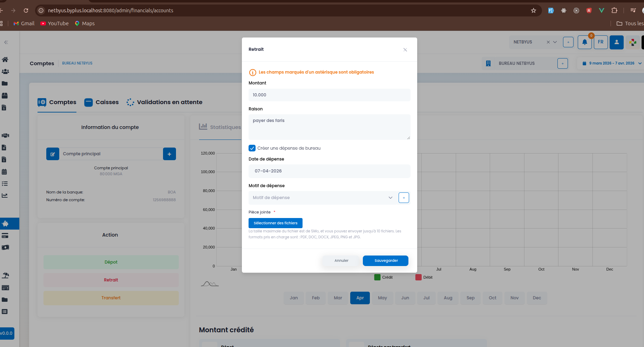Collapse sidebar with double chevron icon
Viewport: 644px width, 347px height.
6,42
